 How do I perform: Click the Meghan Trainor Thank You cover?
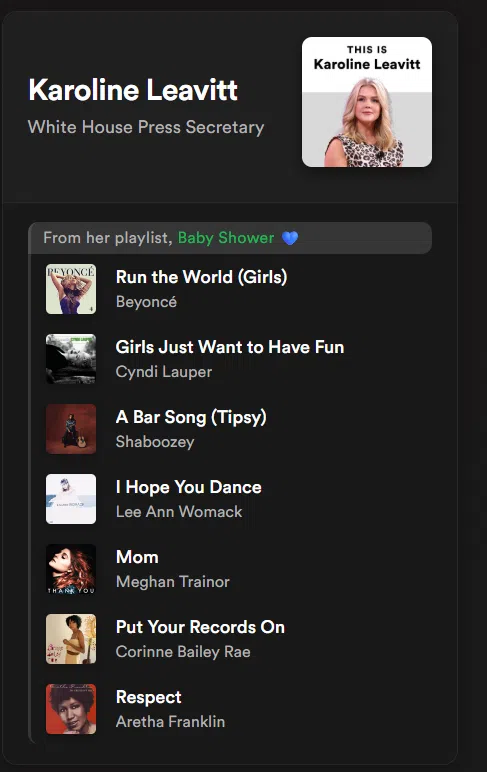coord(71,569)
